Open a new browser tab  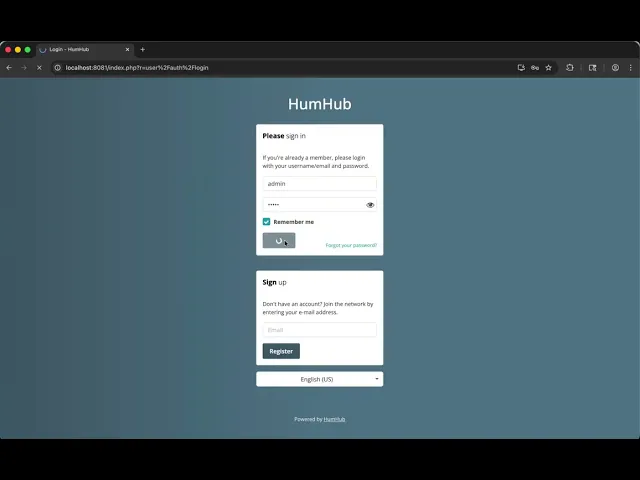point(142,49)
